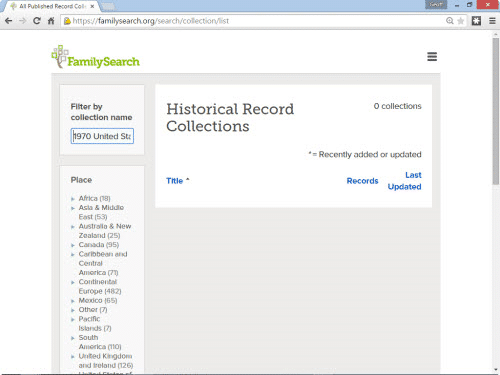Select the All Published Record Collections tab
The width and height of the screenshot is (500, 375).
50,6
